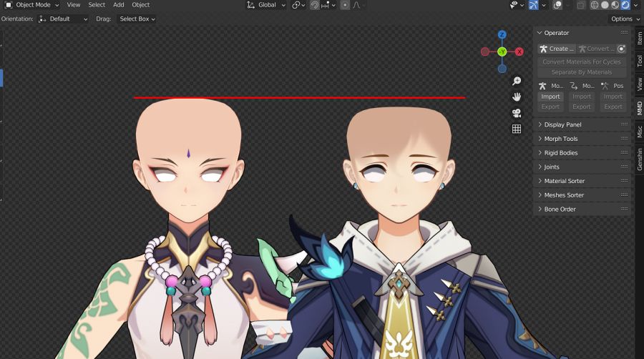Open the Options dropdown
The width and height of the screenshot is (644, 359).
[x=625, y=19]
